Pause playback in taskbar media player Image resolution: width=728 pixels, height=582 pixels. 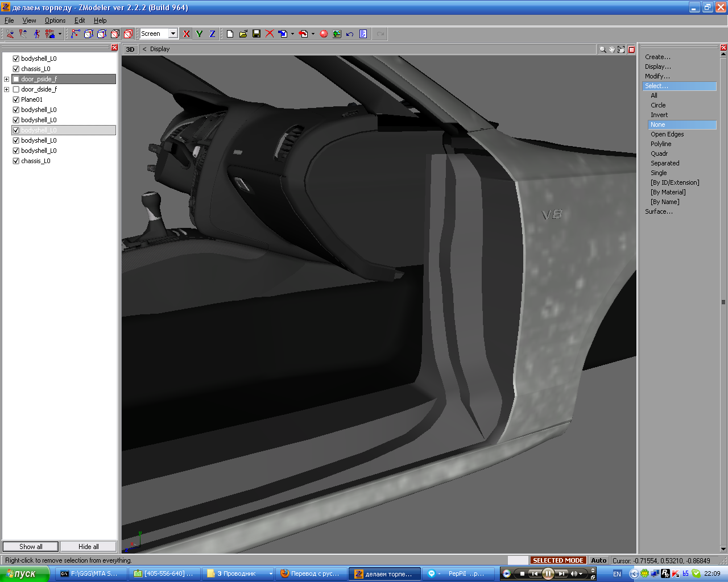point(548,573)
